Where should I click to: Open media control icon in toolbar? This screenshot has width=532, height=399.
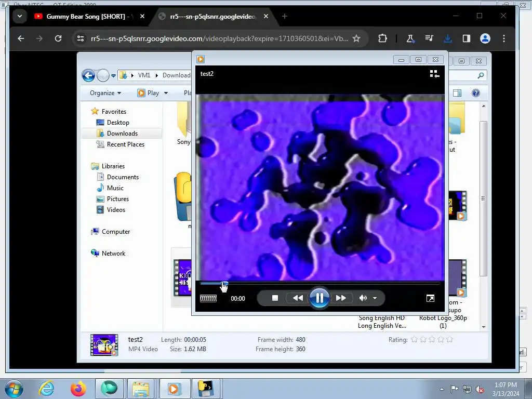tap(429, 38)
